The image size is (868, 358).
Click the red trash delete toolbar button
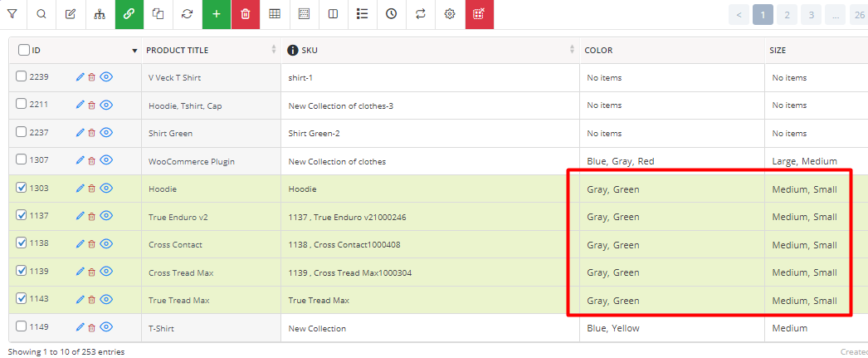[x=246, y=14]
